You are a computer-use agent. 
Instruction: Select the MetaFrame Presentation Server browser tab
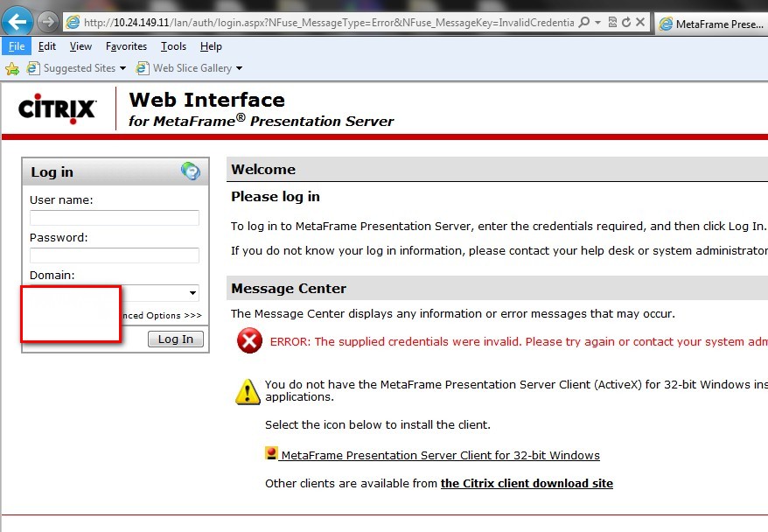(x=711, y=24)
